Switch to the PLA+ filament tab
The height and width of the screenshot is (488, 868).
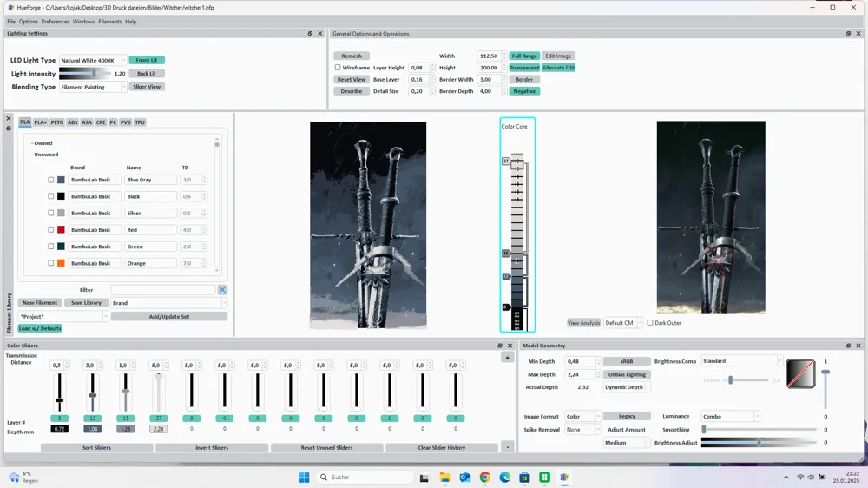tap(41, 122)
